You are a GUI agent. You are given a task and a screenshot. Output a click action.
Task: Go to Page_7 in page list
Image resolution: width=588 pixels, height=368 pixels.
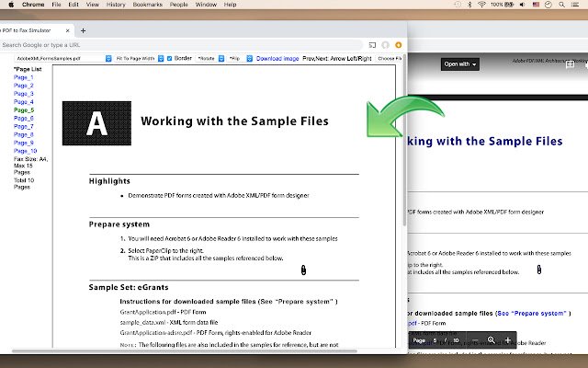click(24, 127)
